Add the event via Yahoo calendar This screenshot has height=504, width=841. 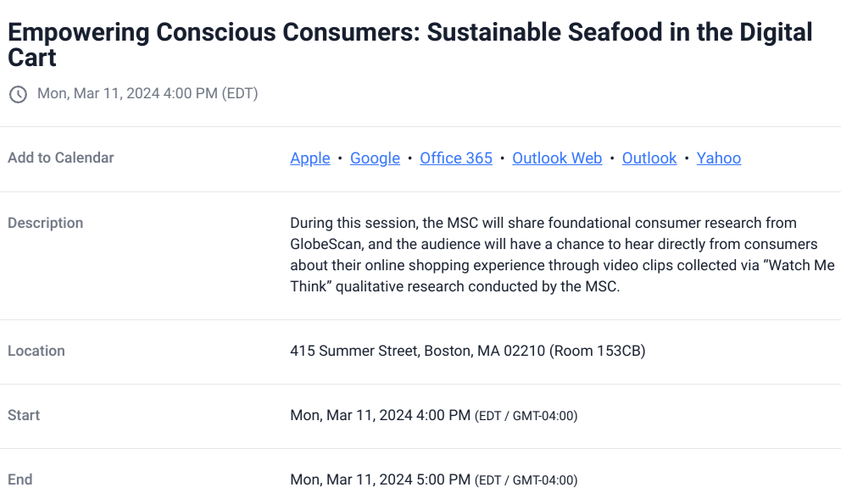[718, 158]
